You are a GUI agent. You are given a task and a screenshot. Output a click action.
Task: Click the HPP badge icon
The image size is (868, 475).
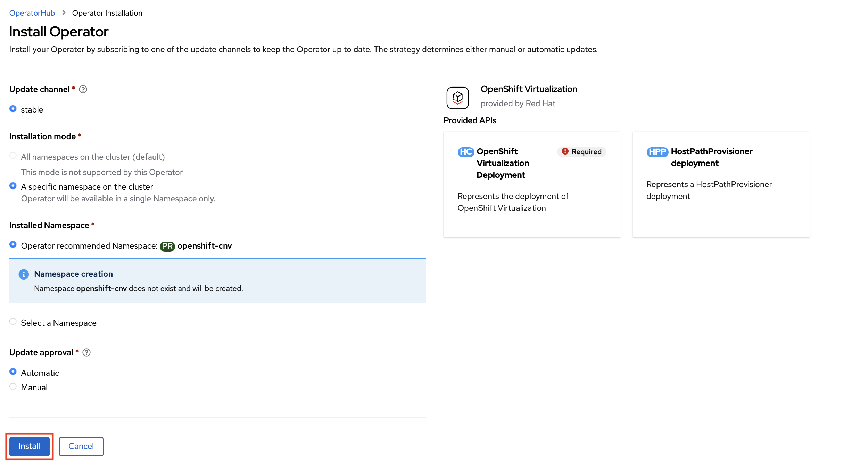click(x=657, y=152)
